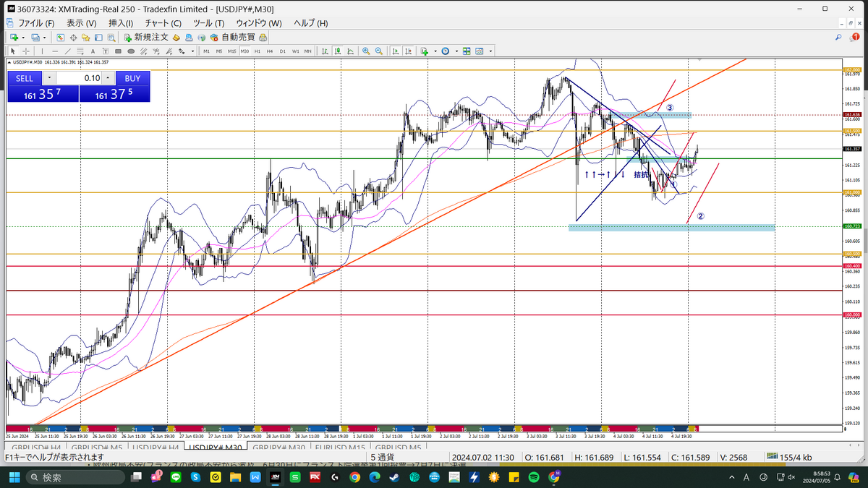The image size is (868, 488).
Task: Toggle the M1 timeframe button
Action: pyautogui.click(x=206, y=51)
